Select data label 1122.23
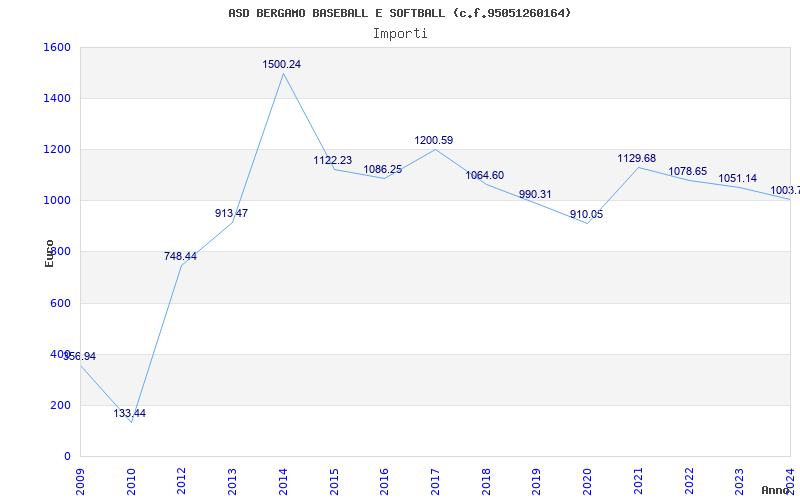 [x=333, y=160]
